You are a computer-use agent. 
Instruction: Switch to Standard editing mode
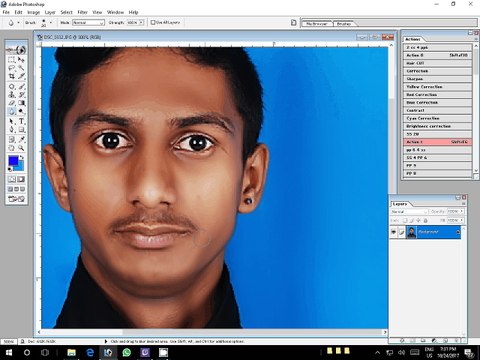tap(12, 180)
